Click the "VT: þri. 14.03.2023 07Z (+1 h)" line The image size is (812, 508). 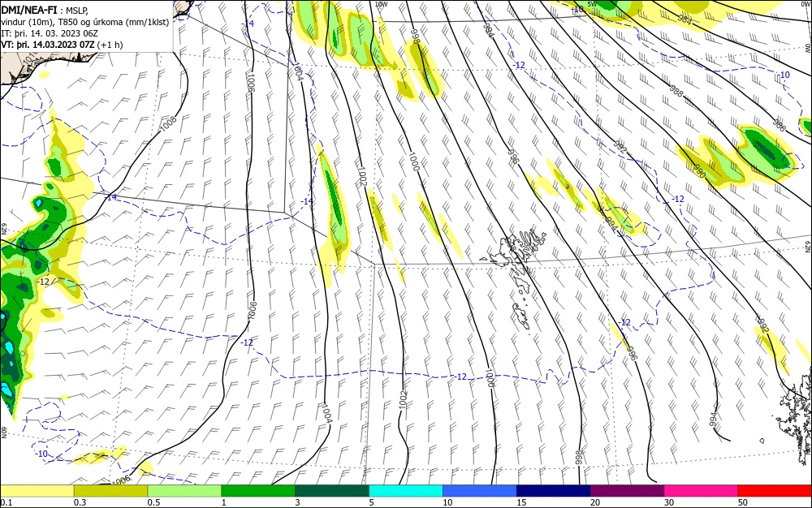[x=63, y=45]
